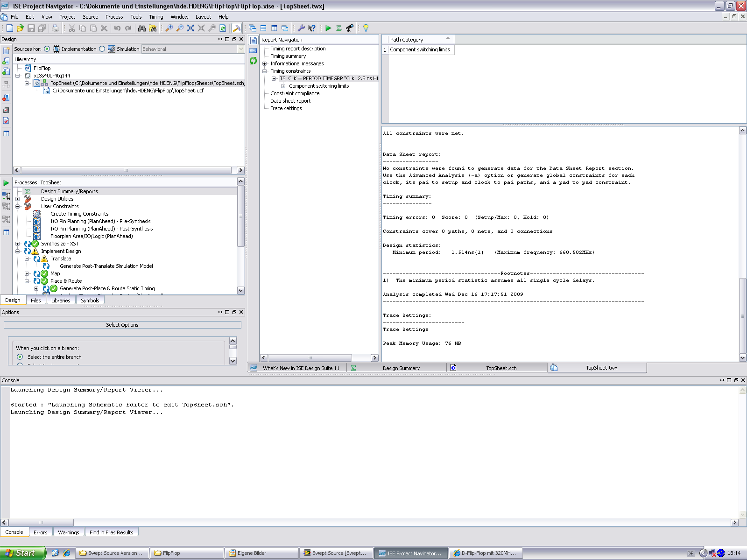Click the What's This help cursor icon
This screenshot has width=747, height=560.
click(312, 28)
